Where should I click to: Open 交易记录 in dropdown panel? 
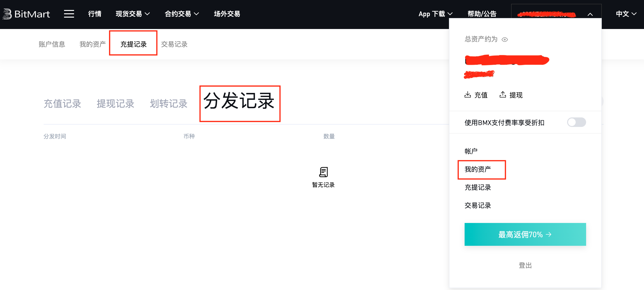tap(477, 205)
